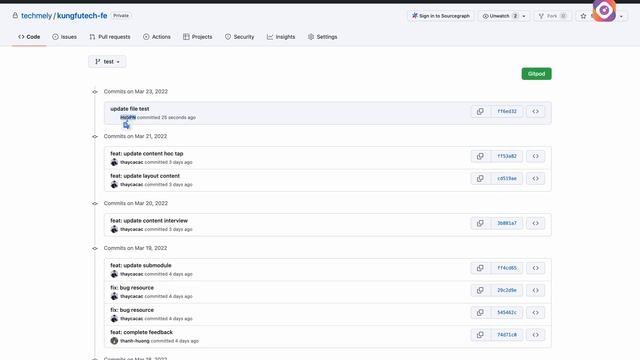Open 'feat: update content interview' commit

pyautogui.click(x=149, y=221)
